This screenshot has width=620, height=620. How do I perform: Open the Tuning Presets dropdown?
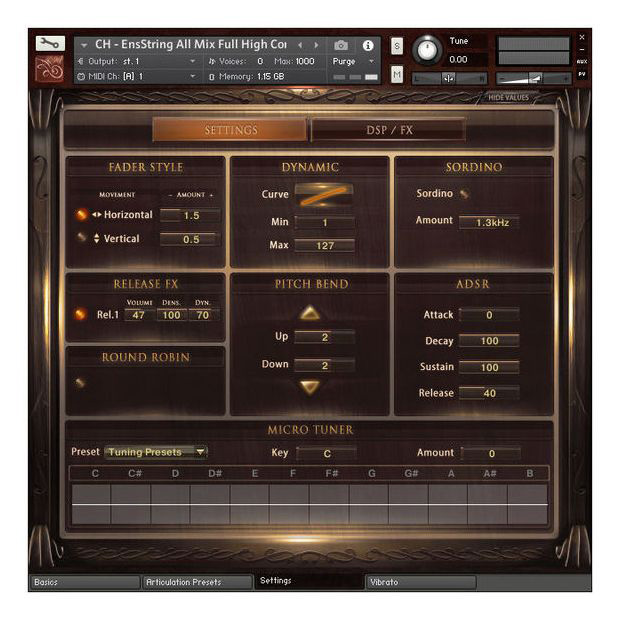(157, 452)
